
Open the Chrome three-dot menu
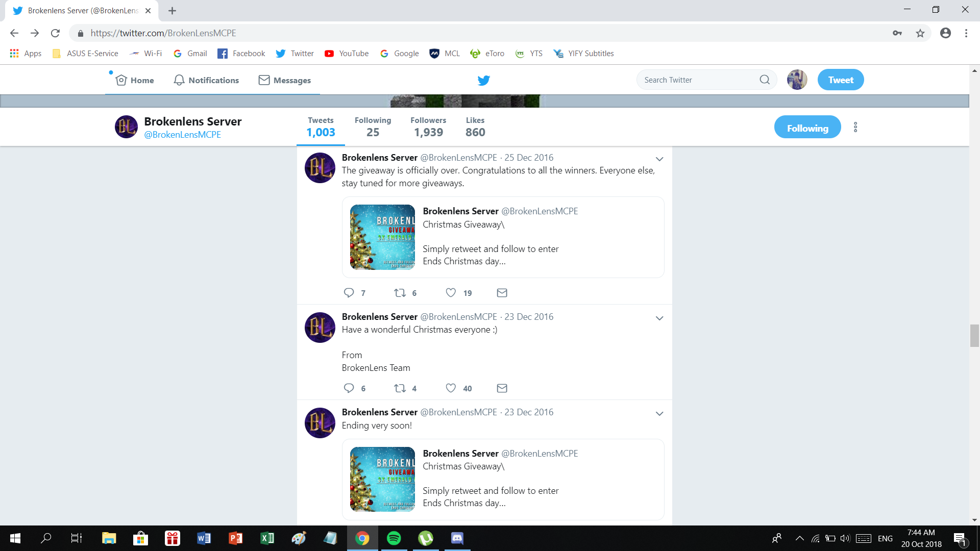(x=966, y=33)
